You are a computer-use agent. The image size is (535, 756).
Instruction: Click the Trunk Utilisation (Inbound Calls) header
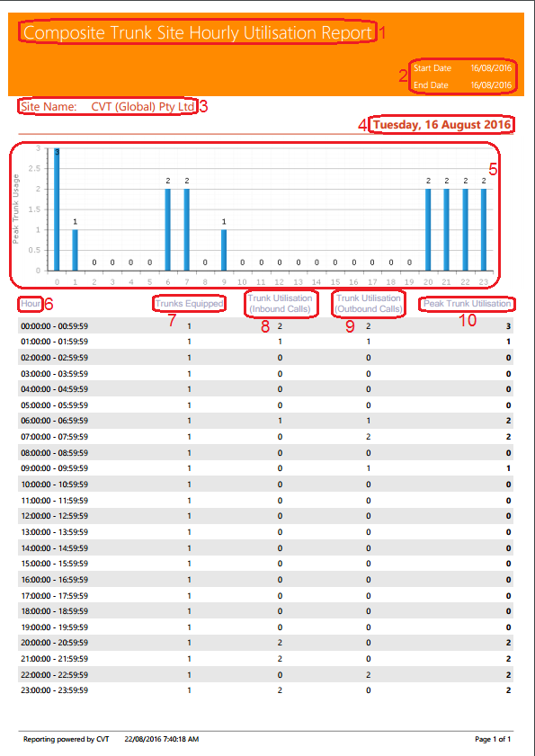tap(281, 304)
